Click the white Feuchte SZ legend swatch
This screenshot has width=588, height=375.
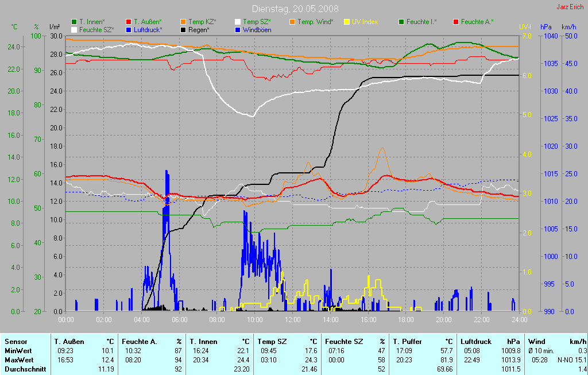click(x=74, y=30)
